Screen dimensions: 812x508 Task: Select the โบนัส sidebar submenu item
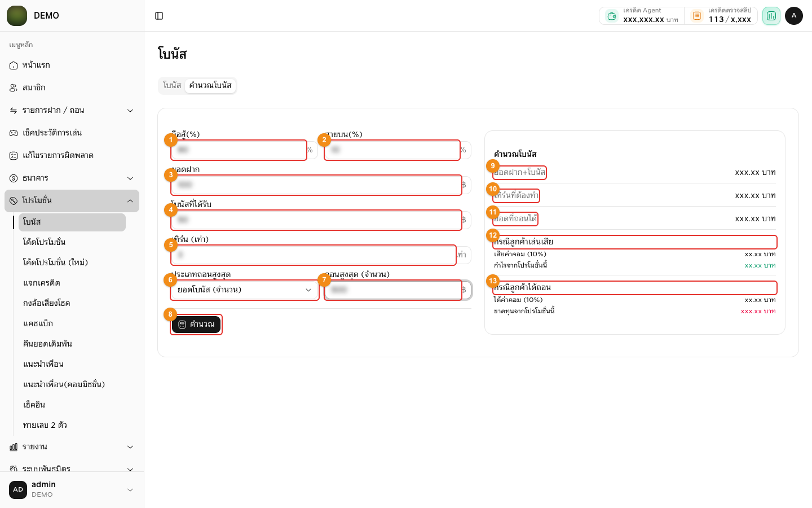tap(72, 222)
